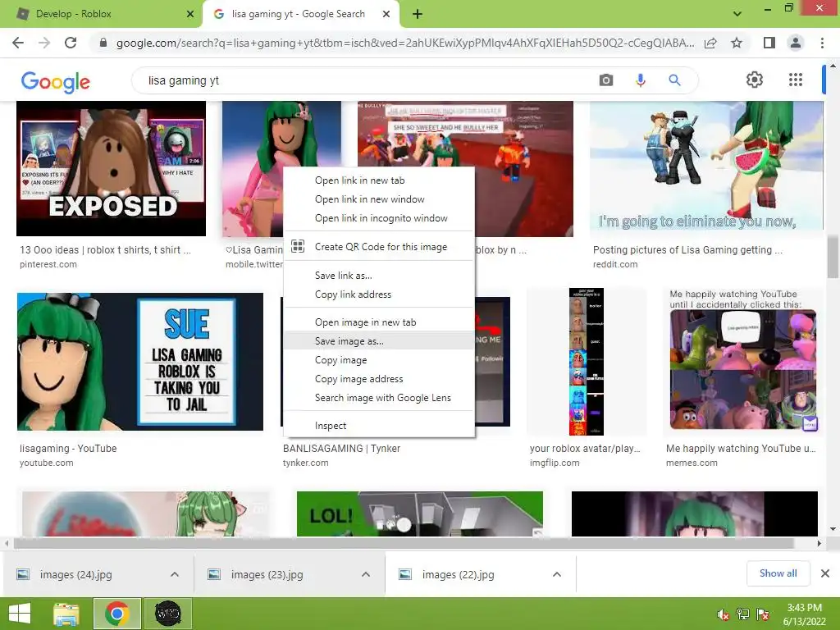Select Copy image from context menu
The height and width of the screenshot is (630, 840).
[x=379, y=360]
